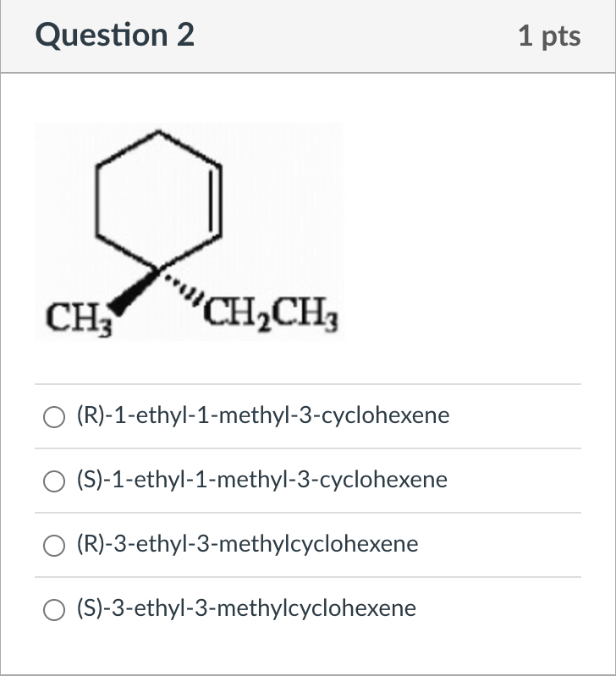Click the (S)-1-ethyl-1-methyl-3-cyclohexene answer text

point(262,480)
